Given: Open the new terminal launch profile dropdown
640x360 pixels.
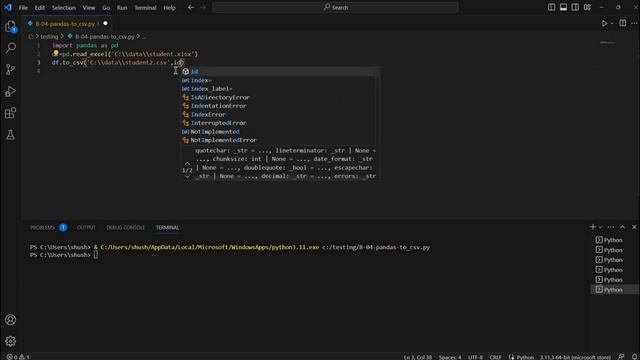Looking at the screenshot, I should pyautogui.click(x=600, y=227).
